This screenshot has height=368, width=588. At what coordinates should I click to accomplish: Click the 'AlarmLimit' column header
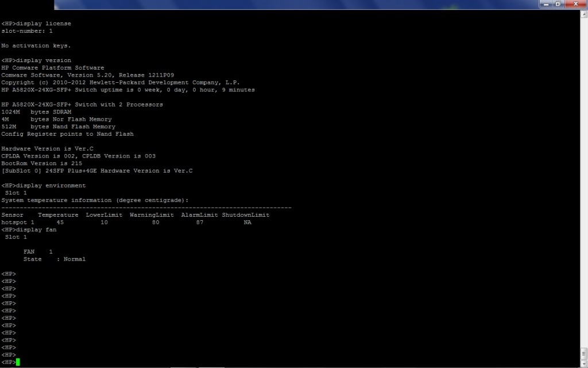pos(199,215)
